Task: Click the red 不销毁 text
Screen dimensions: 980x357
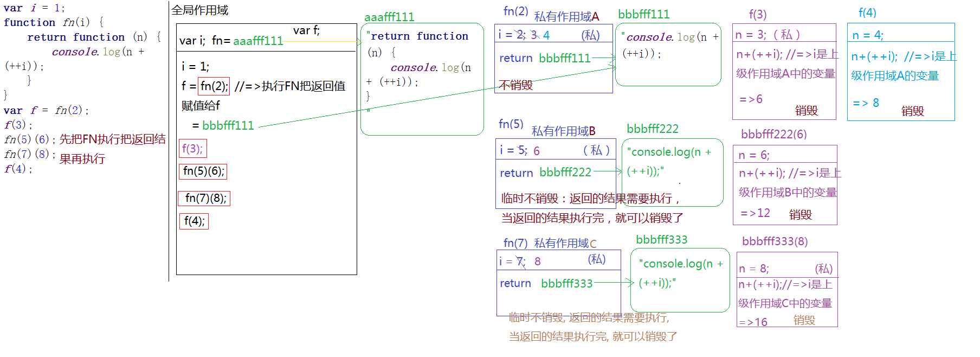Action: (515, 85)
